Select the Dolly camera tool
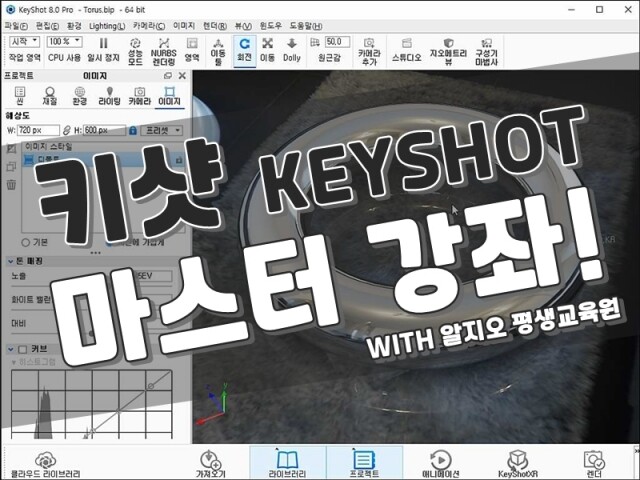This screenshot has height=480, width=640. click(291, 49)
